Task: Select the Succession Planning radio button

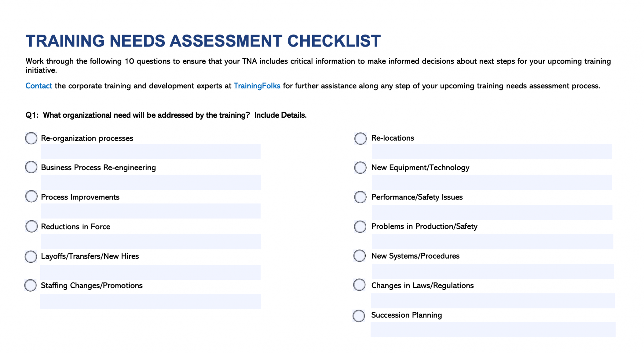Action: [x=359, y=316]
